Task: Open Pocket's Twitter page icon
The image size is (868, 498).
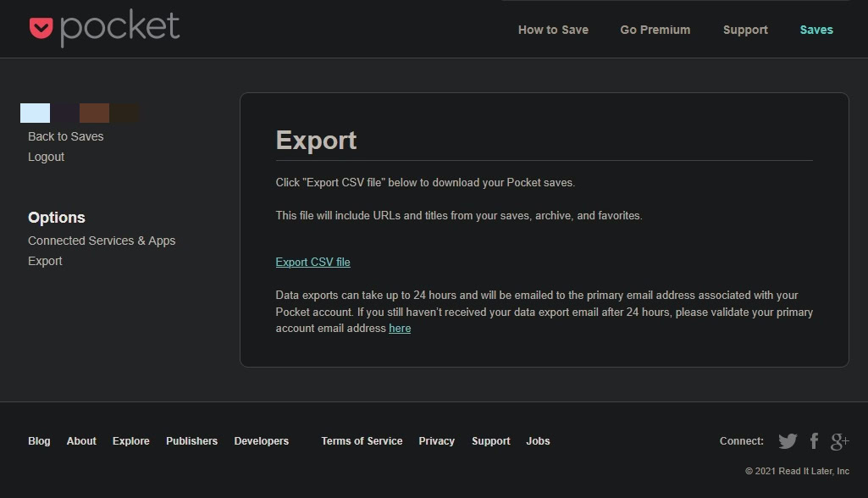Action: (788, 441)
